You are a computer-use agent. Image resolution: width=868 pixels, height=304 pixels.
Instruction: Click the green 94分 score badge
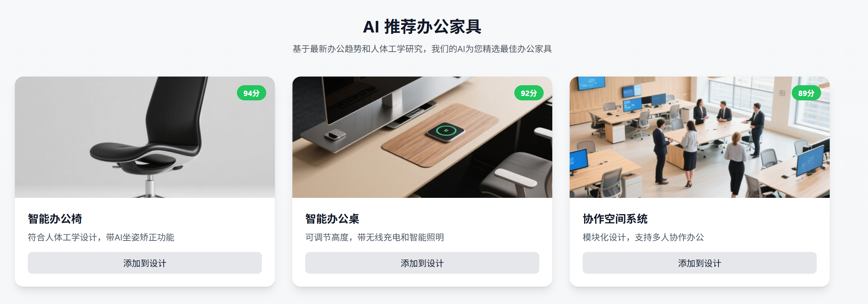[x=251, y=93]
